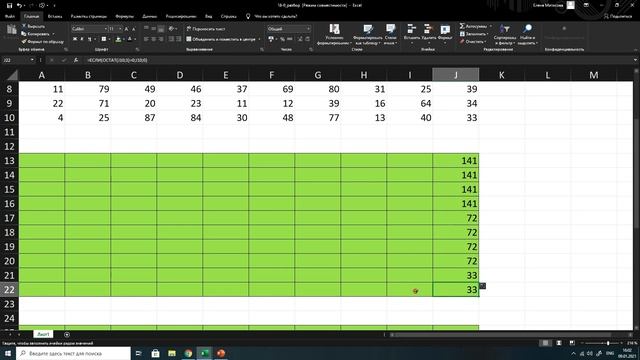
Task: Insert cells with Вставить button
Action: click(x=411, y=33)
